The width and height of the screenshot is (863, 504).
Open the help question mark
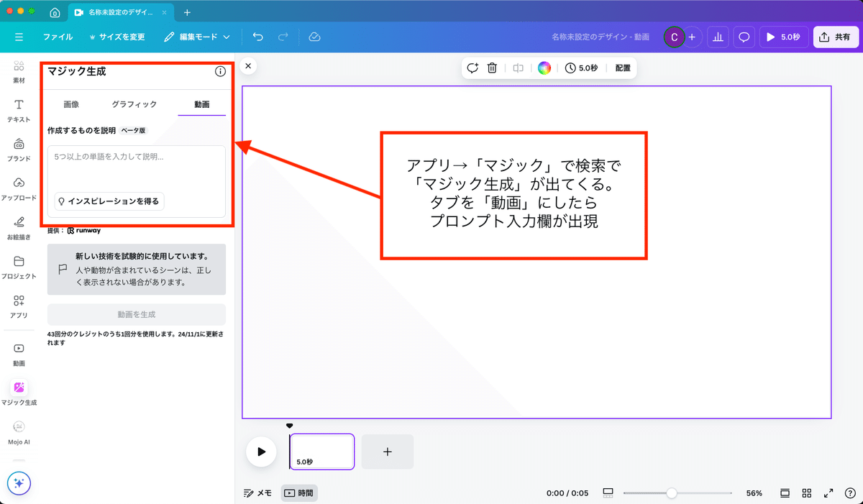849,493
